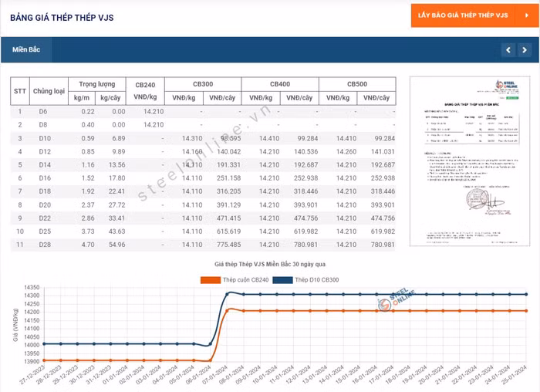Image resolution: width=540 pixels, height=392 pixels.
Task: Click the Chủng loại column header
Action: [x=49, y=91]
